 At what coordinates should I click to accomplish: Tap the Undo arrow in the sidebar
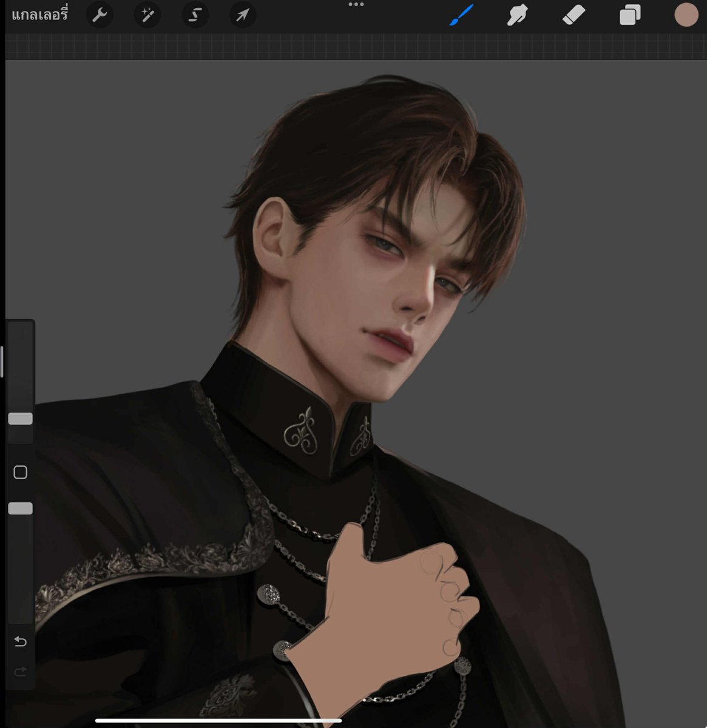(21, 641)
